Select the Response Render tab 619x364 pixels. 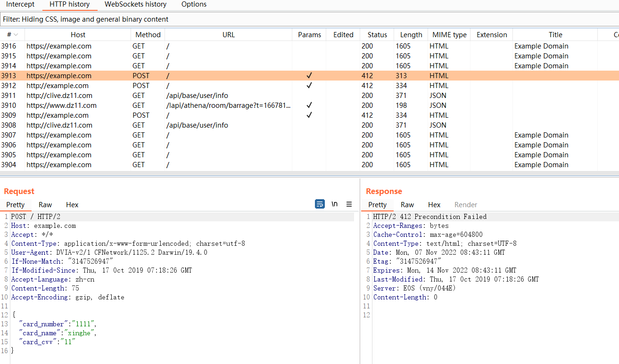[x=466, y=204]
